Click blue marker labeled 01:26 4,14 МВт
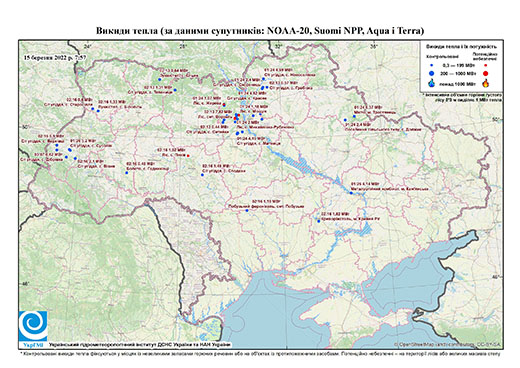Viewport: 520px width, 368px height. pyautogui.click(x=351, y=193)
